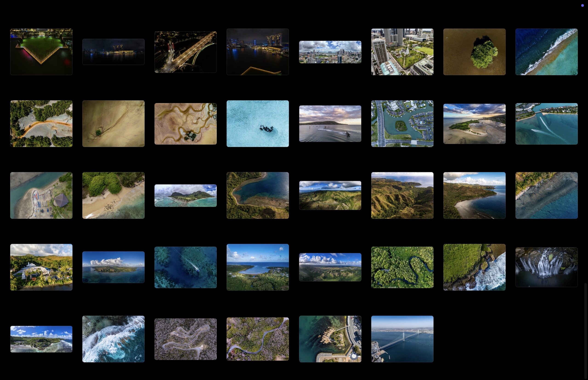Open the two boat wakes in bay photo
This screenshot has width=588, height=380.
(546, 124)
